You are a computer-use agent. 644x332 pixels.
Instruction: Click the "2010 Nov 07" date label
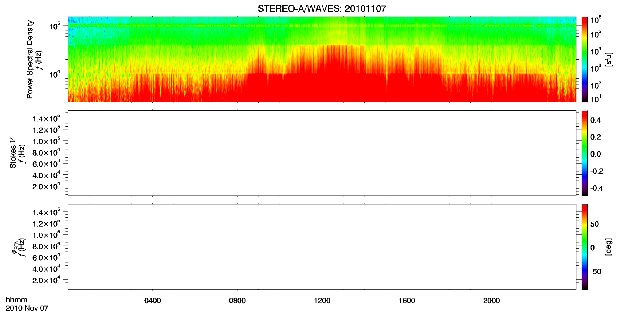coord(27,308)
